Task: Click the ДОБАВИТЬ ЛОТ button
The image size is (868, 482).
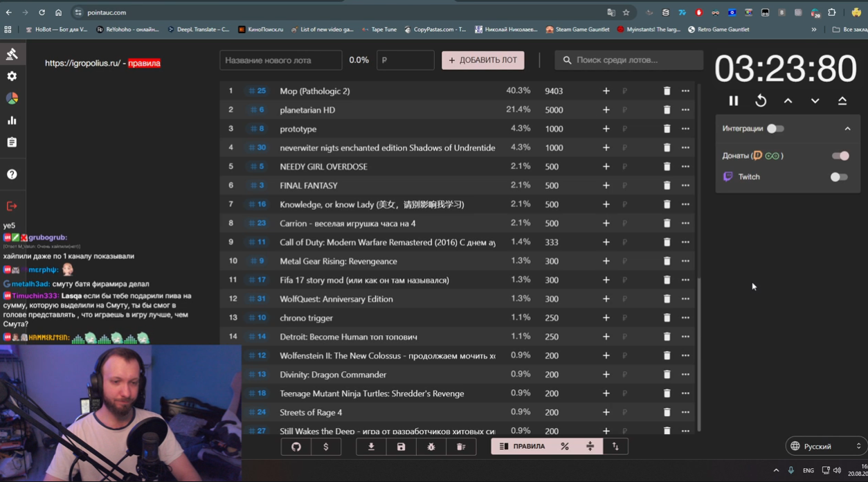Action: (x=483, y=60)
